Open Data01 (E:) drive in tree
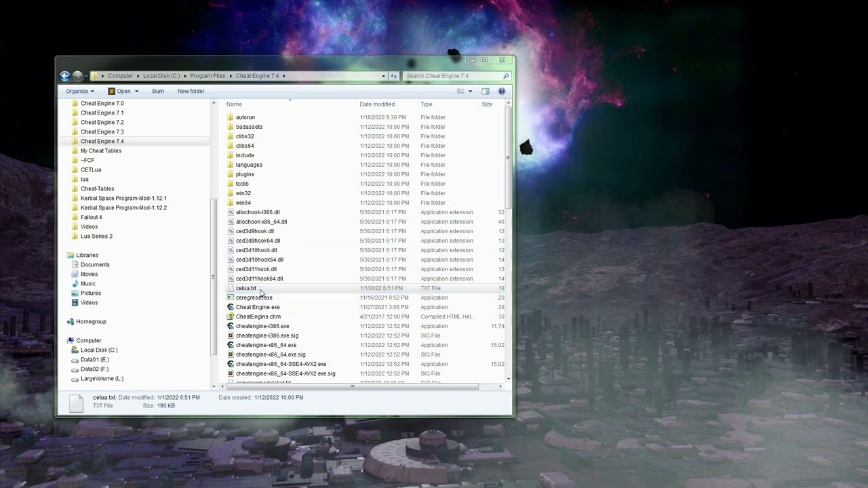The image size is (868, 488). [94, 359]
